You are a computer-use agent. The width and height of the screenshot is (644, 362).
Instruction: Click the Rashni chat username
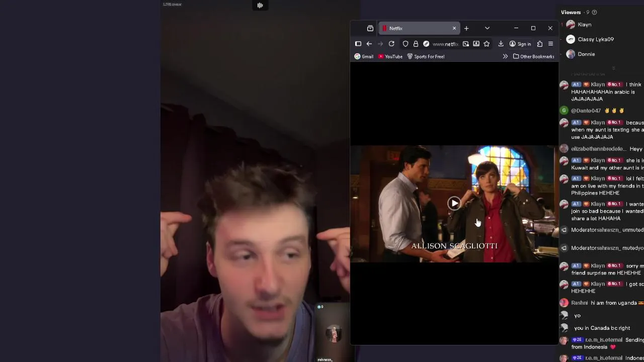click(579, 303)
